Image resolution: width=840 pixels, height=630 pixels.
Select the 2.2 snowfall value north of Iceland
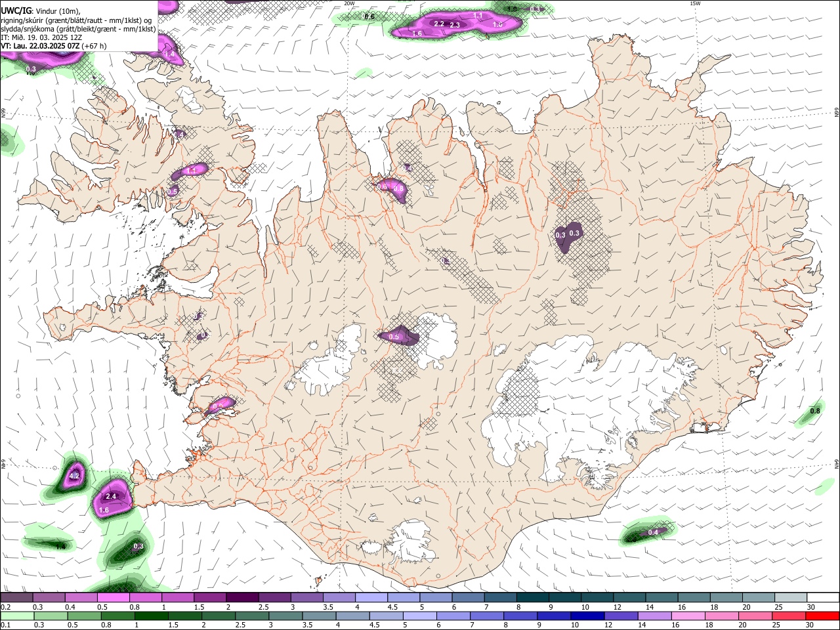click(440, 24)
